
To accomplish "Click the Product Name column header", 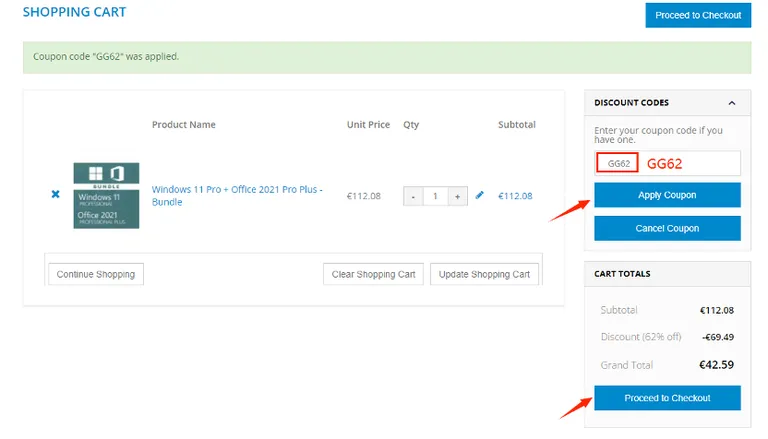I will click(x=184, y=124).
